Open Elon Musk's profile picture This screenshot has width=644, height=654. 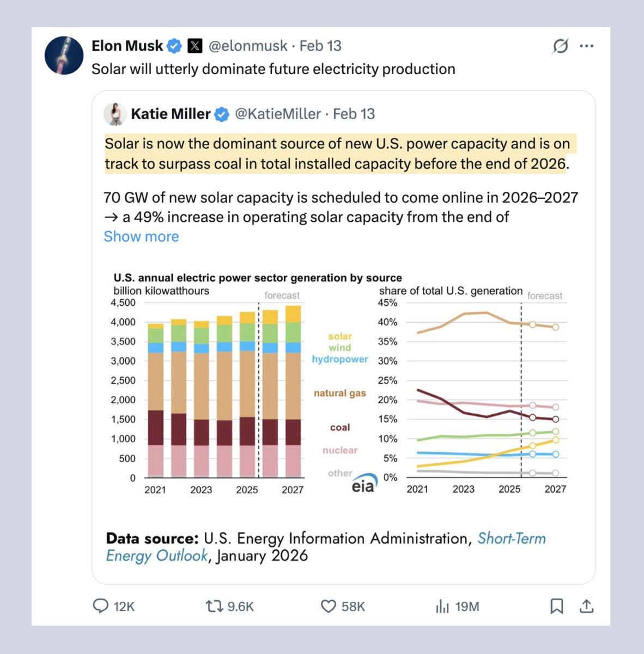(64, 56)
